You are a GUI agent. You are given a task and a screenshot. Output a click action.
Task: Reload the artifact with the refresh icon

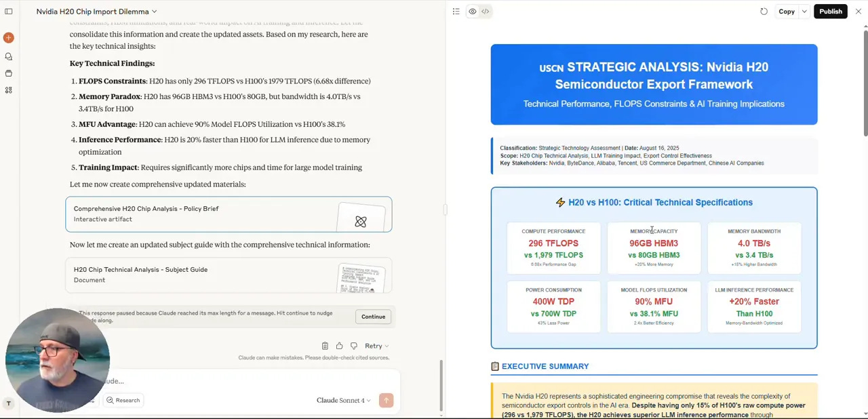pyautogui.click(x=764, y=12)
